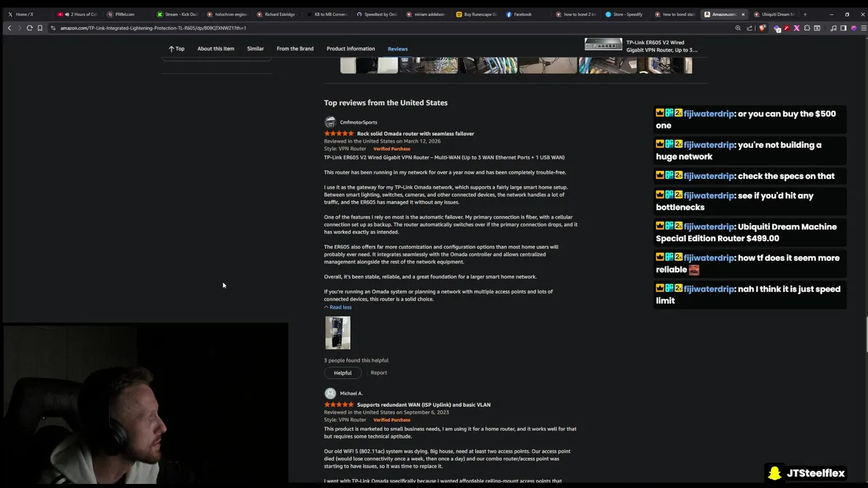Open a new browser tab
The image size is (868, 488).
pos(805,14)
